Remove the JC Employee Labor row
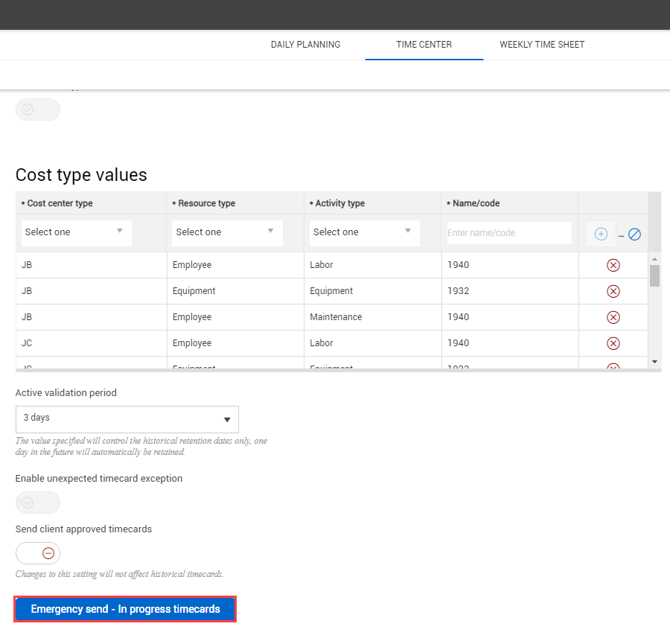 pos(613,343)
